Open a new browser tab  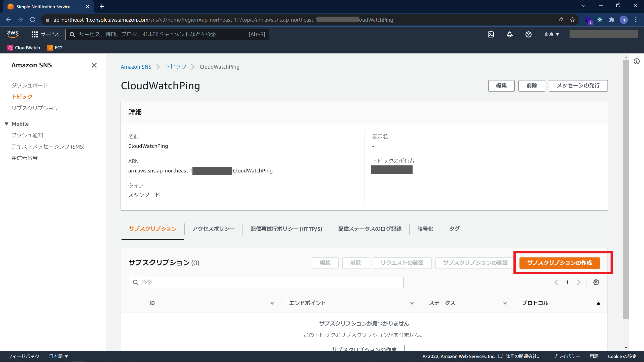[102, 7]
